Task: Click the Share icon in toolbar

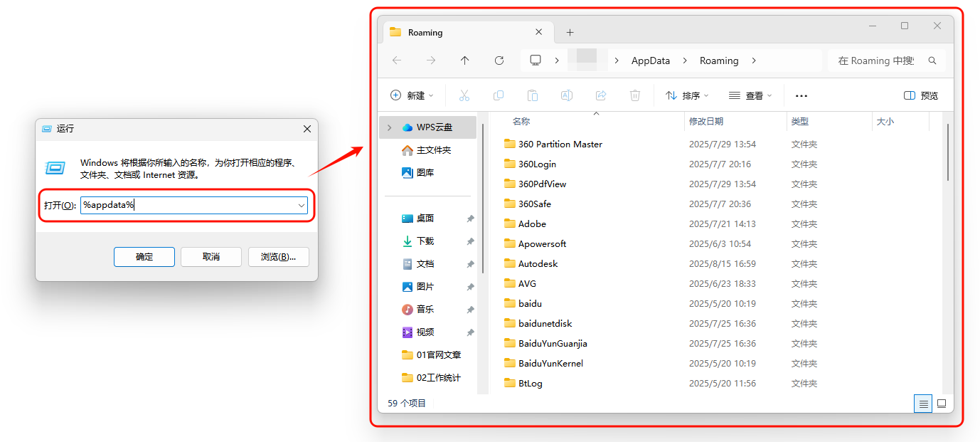Action: pyautogui.click(x=601, y=95)
